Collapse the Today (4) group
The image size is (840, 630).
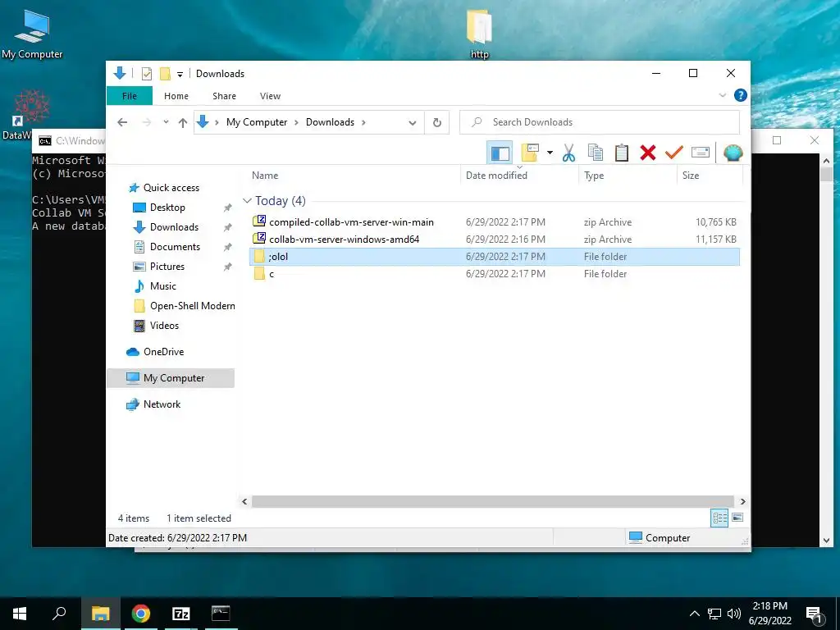pos(247,201)
